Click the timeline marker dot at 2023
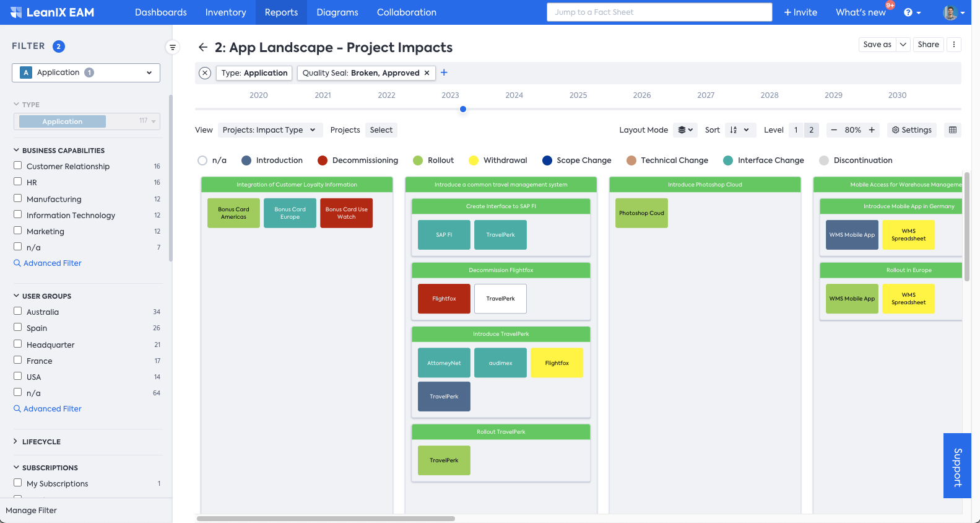 (463, 109)
